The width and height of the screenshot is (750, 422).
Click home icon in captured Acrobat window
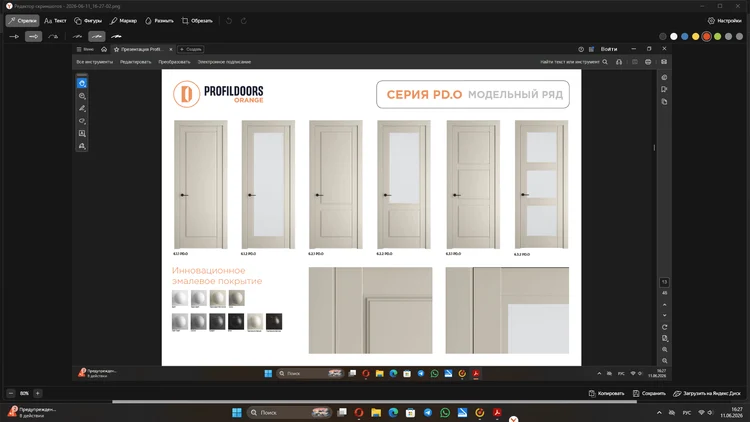point(104,49)
